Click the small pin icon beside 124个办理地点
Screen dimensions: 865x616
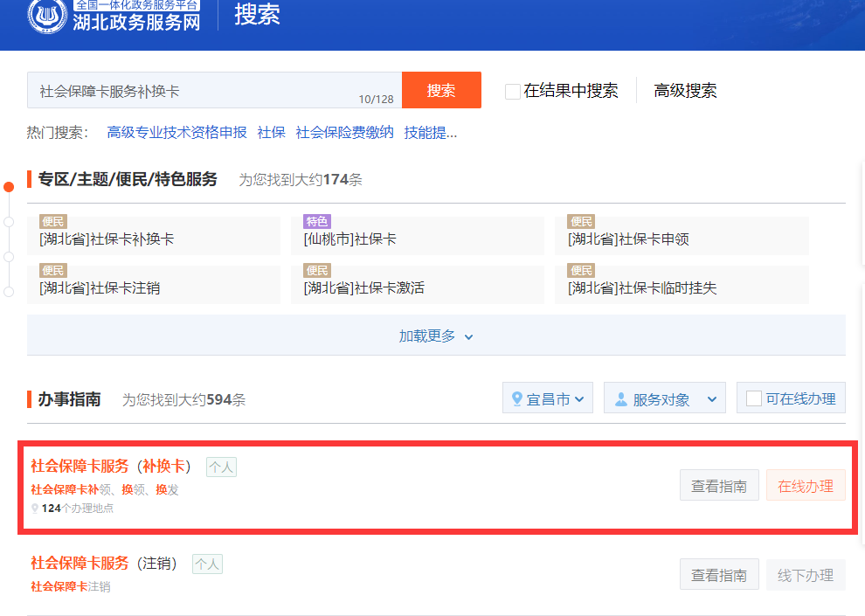(35, 508)
